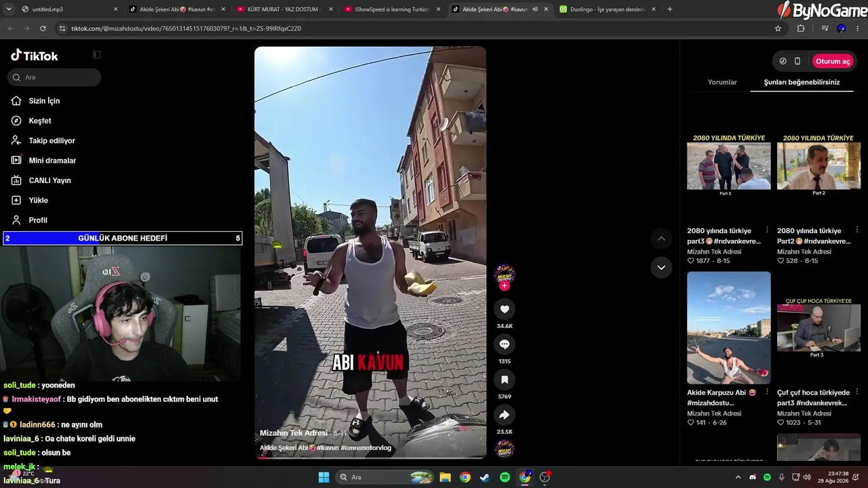Open more options for Akide Karpuzu Abi video
Viewport: 868px width, 488px height.
767,392
